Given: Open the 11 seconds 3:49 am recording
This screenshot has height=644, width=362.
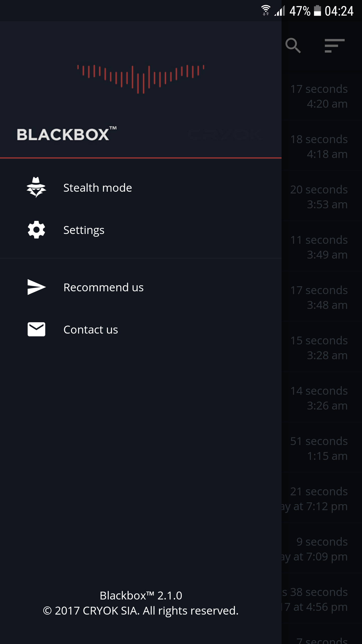Looking at the screenshot, I should (x=322, y=247).
